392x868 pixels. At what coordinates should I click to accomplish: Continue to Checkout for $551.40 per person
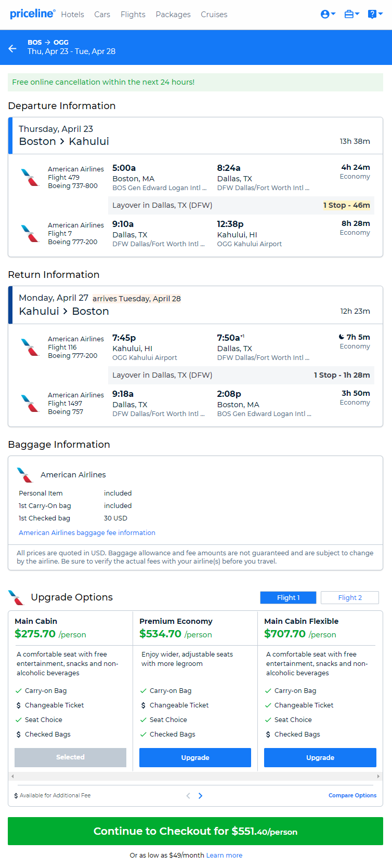point(195,831)
